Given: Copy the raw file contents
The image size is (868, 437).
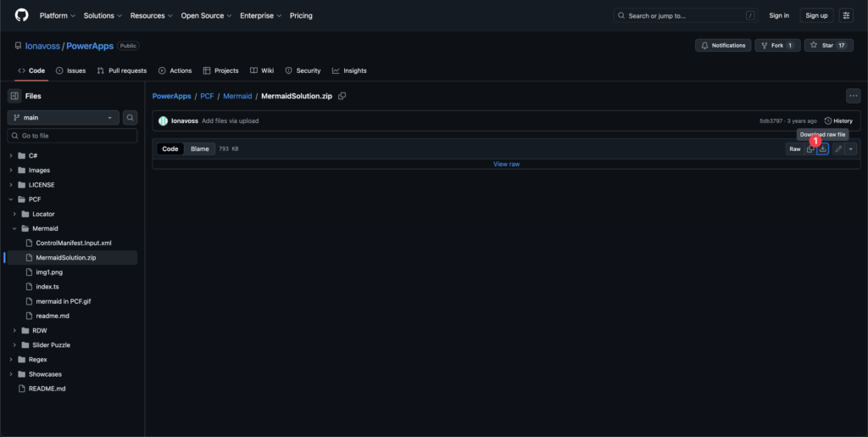Looking at the screenshot, I should click(x=810, y=149).
